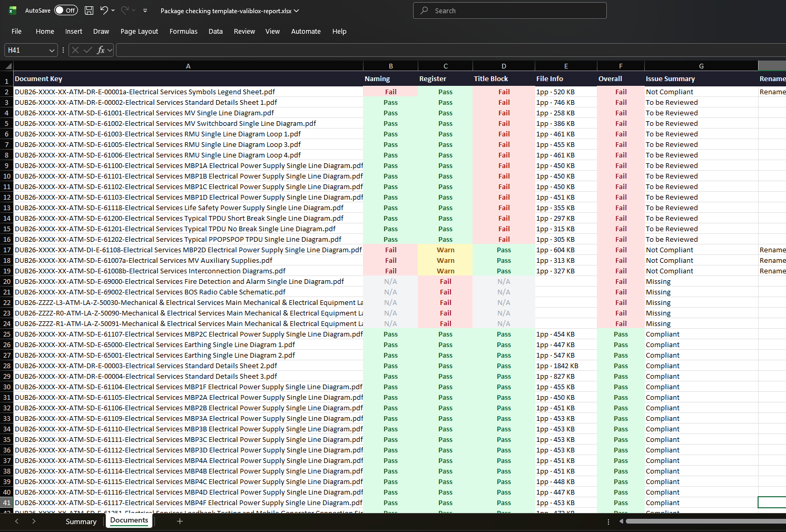Click the Excel app icon
The height and width of the screenshot is (532, 786).
pyautogui.click(x=13, y=11)
